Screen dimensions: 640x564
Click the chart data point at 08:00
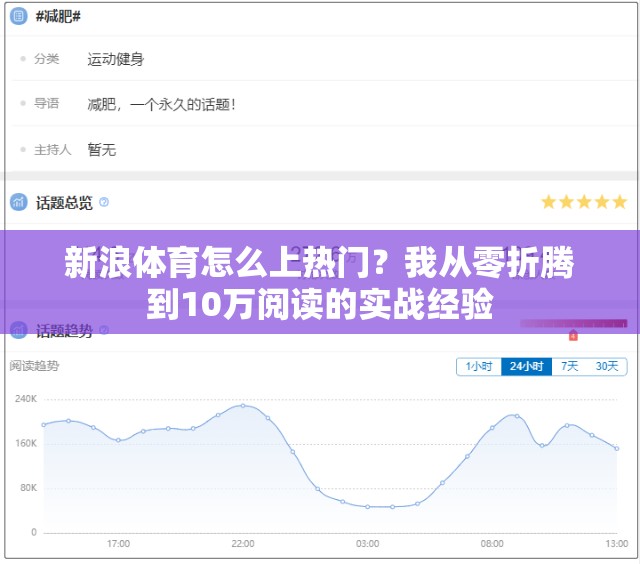492,428
